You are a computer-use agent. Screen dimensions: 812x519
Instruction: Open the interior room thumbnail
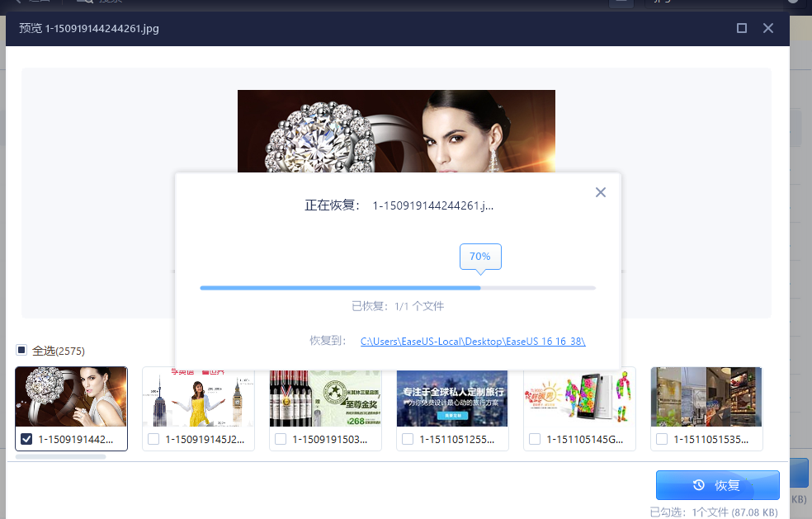point(706,397)
